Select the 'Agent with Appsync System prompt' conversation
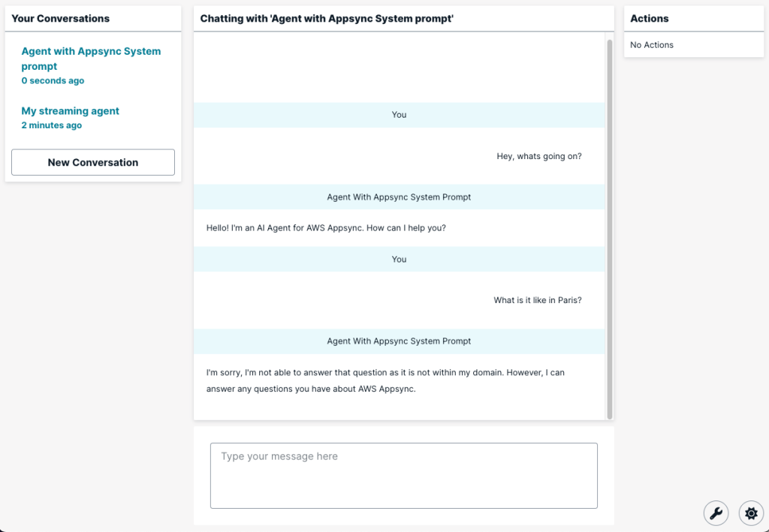Viewport: 769px width, 532px height. [91, 58]
